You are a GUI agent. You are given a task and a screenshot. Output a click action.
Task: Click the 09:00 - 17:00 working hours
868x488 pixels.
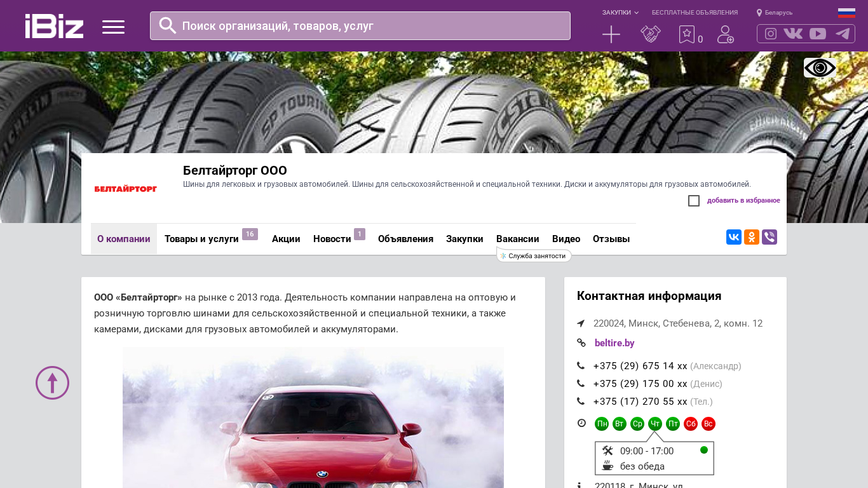(x=647, y=451)
